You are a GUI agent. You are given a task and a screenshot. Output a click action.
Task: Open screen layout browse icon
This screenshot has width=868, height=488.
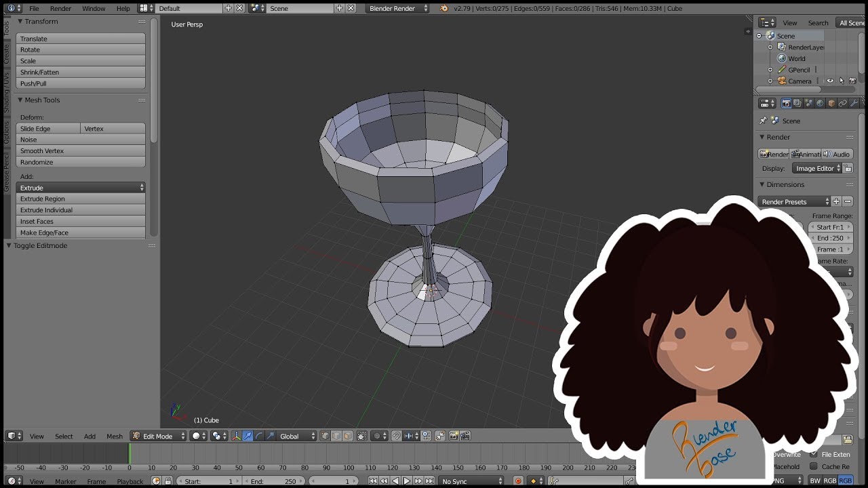[146, 8]
